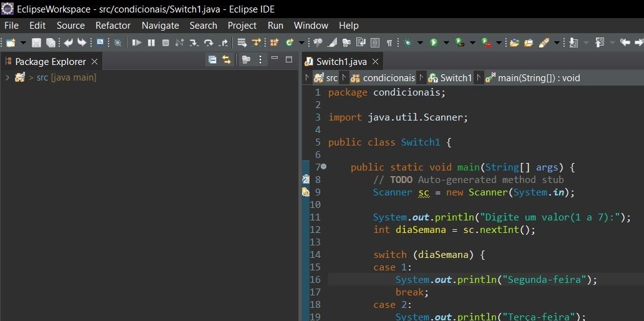Click the Terminate stop icon
This screenshot has width=644, height=321.
[165, 42]
